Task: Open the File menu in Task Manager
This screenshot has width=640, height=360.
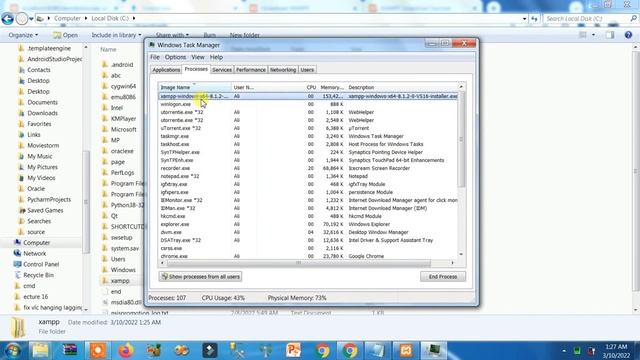Action: click(155, 57)
